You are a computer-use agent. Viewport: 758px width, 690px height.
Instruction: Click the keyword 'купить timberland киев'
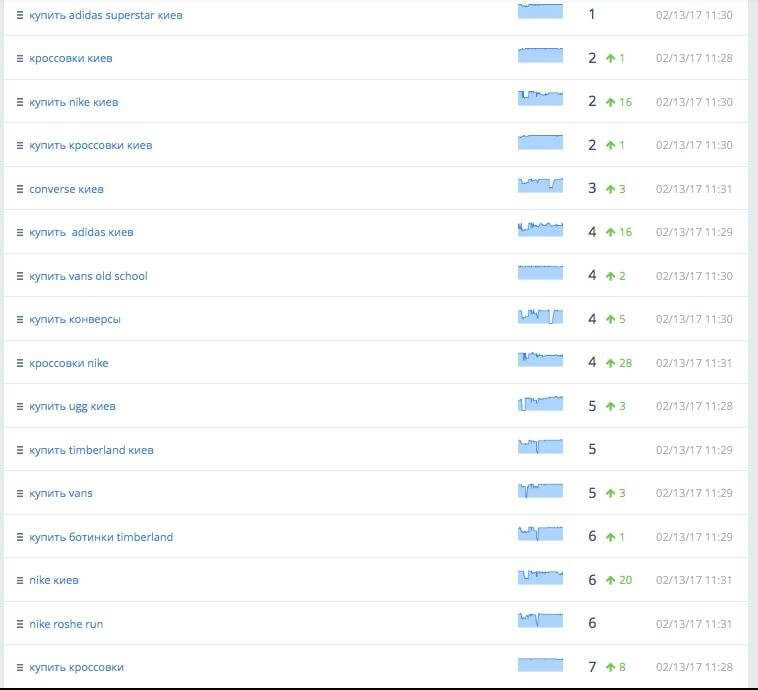pyautogui.click(x=91, y=450)
